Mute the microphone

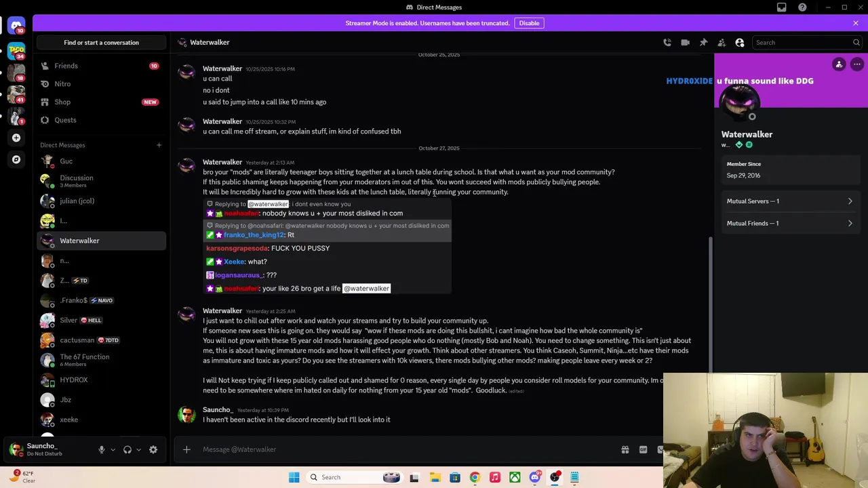tap(102, 449)
